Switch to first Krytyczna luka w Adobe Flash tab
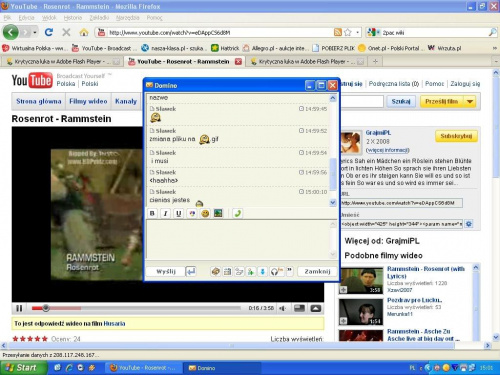Image resolution: width=500 pixels, height=375 pixels. point(63,62)
